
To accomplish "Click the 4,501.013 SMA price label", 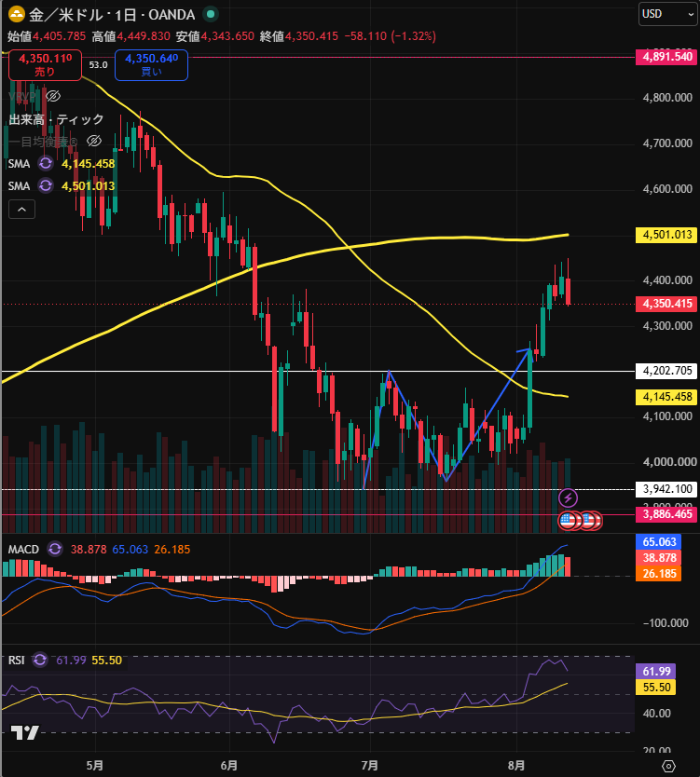I will (x=666, y=235).
